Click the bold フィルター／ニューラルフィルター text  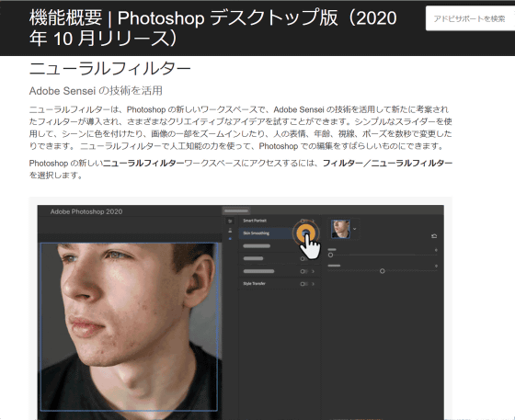(387, 163)
